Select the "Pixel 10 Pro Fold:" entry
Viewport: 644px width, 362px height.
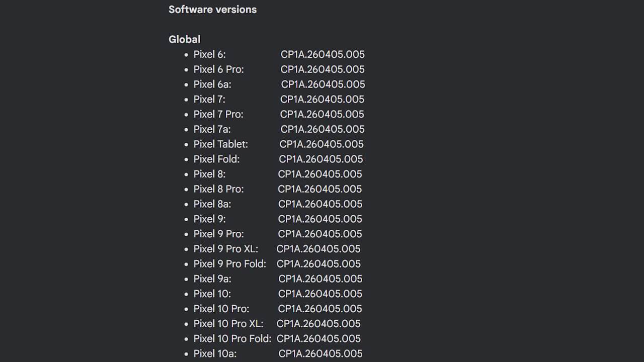232,339
